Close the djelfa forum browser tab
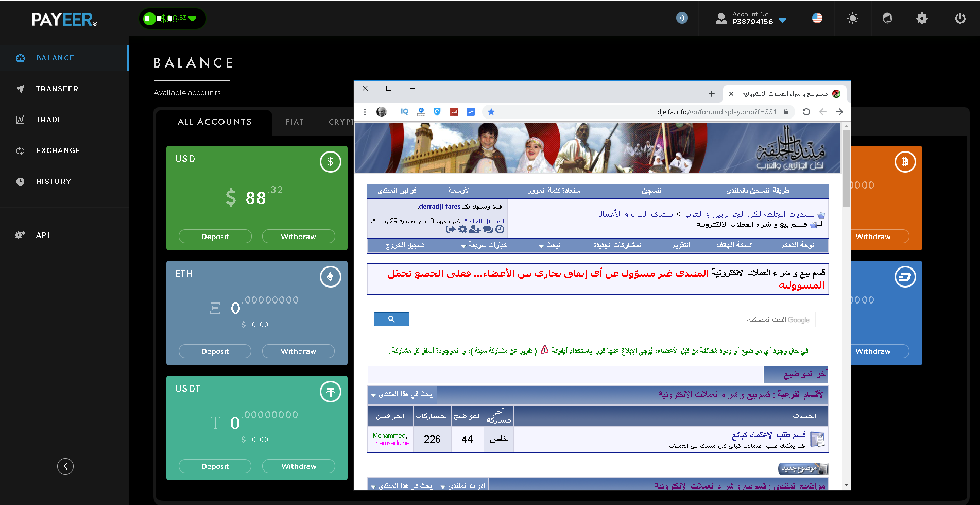 731,94
